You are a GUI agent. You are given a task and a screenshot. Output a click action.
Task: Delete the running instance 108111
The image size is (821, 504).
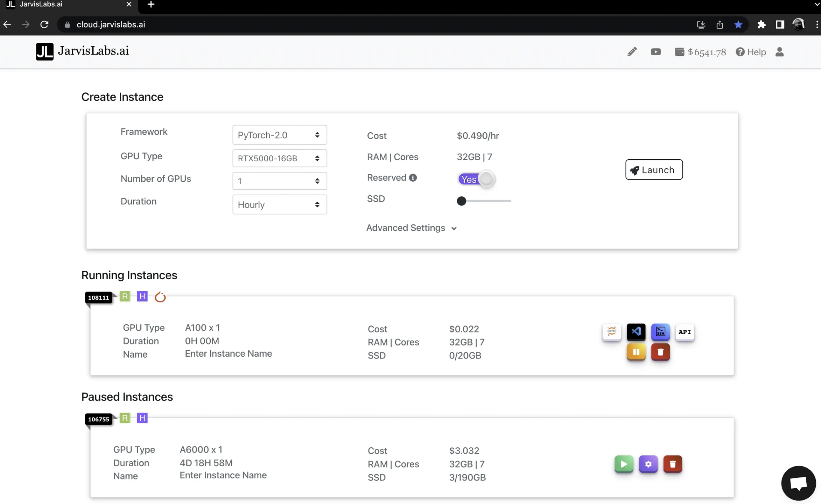point(660,352)
